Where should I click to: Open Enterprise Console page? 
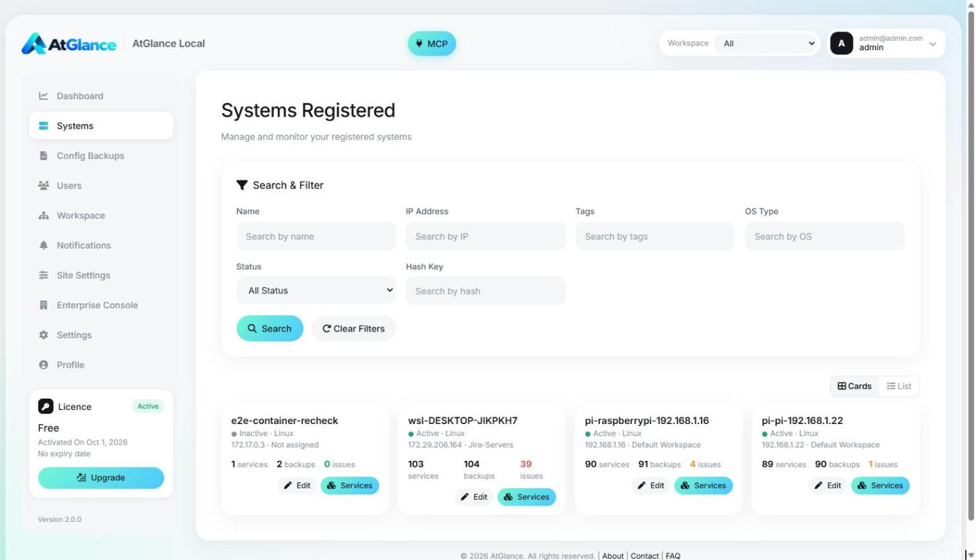[101, 305]
